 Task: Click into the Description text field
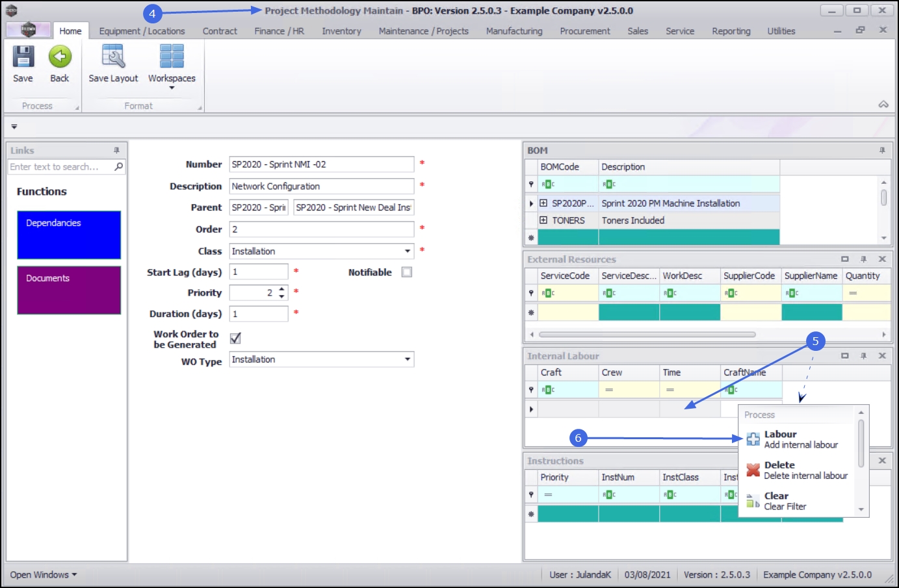(x=321, y=186)
